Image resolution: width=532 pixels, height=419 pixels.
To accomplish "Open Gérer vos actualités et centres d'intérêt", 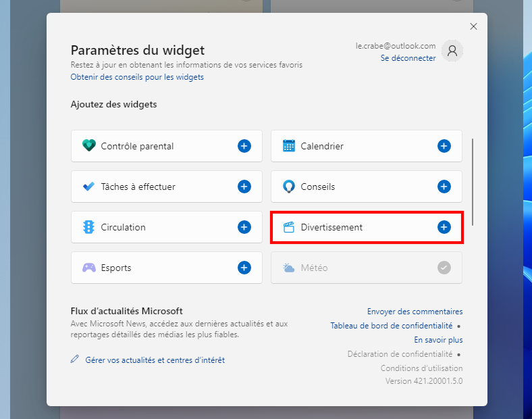I will coord(155,360).
